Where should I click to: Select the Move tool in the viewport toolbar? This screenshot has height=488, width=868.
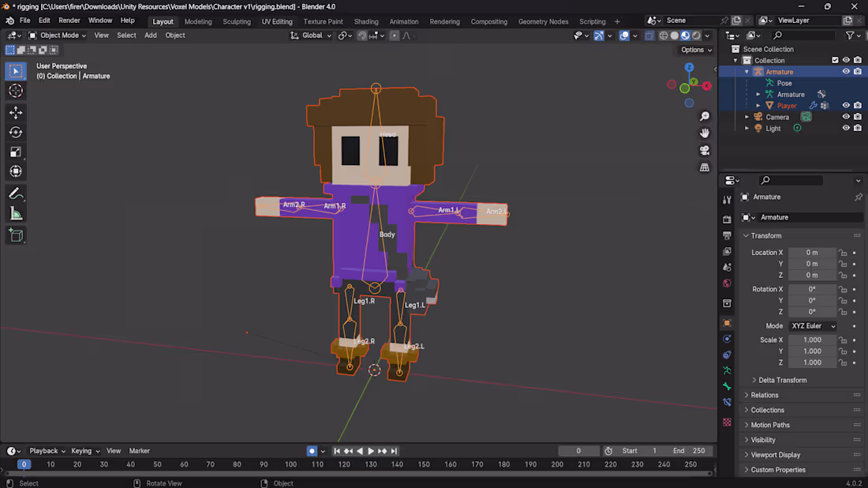pyautogui.click(x=15, y=113)
